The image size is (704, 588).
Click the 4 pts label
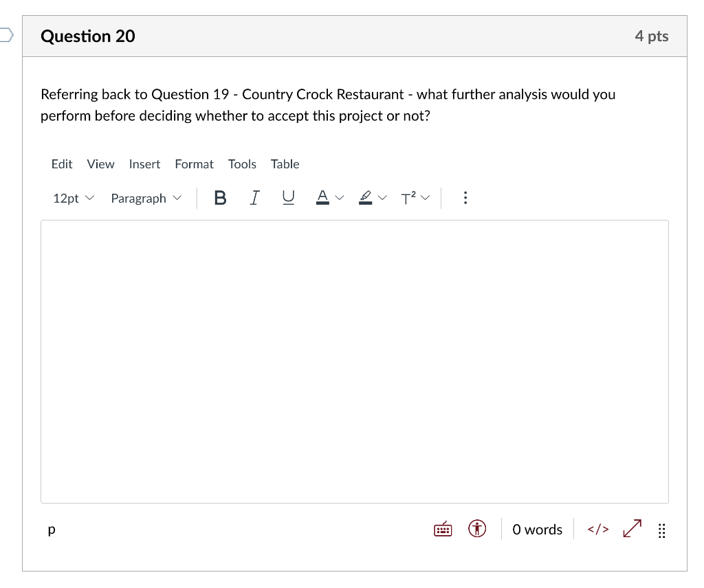tap(652, 36)
